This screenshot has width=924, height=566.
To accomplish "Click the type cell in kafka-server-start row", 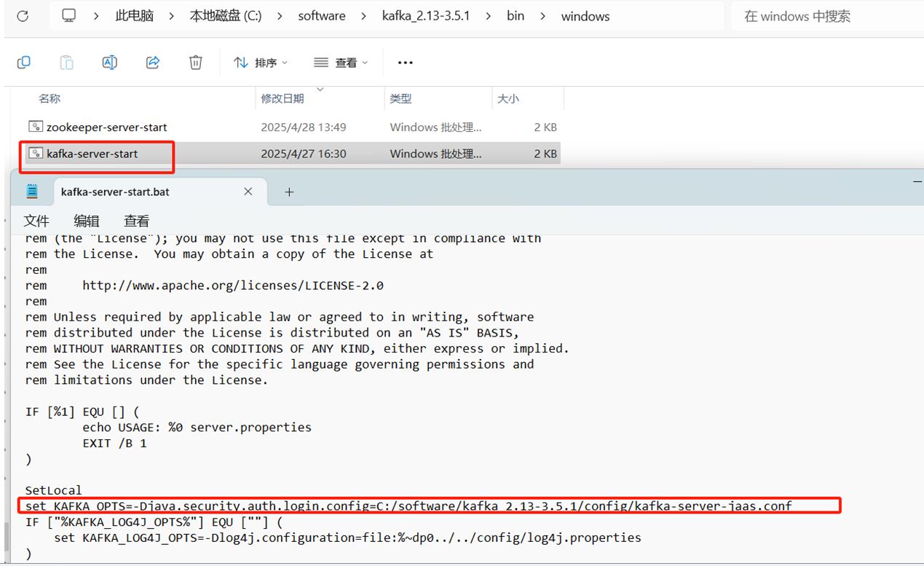I will click(x=436, y=153).
